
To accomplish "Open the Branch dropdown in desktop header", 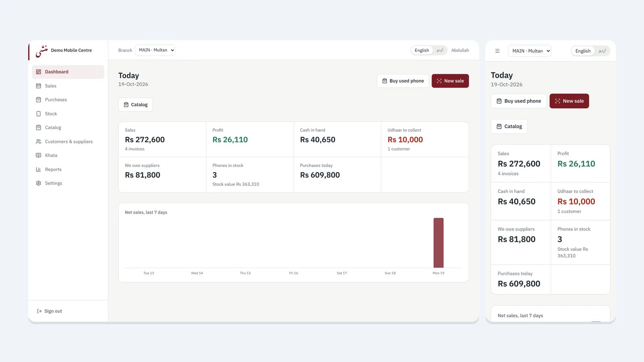I will [x=155, y=50].
